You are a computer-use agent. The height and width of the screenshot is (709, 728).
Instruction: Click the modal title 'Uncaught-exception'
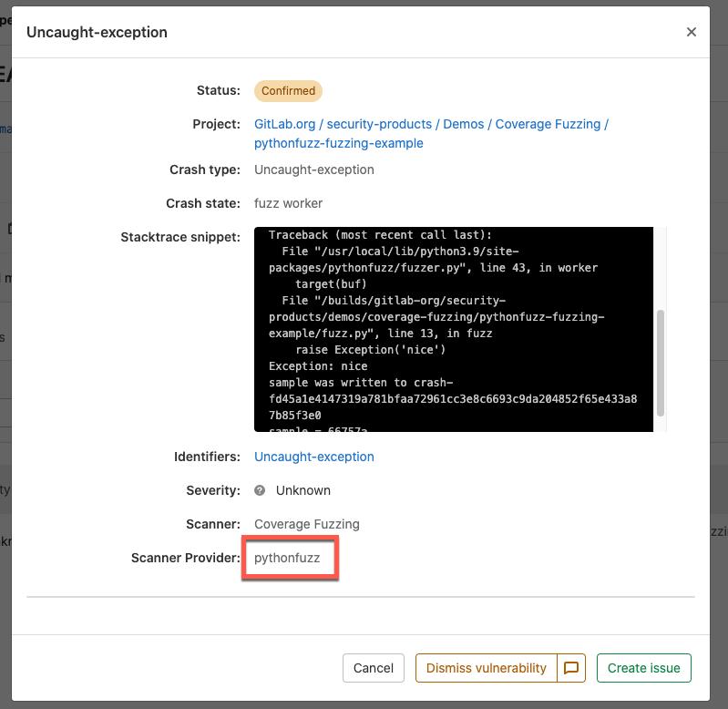pos(97,32)
